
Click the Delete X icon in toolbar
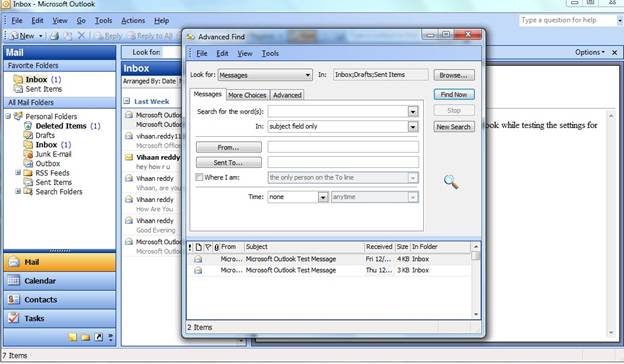[82, 36]
